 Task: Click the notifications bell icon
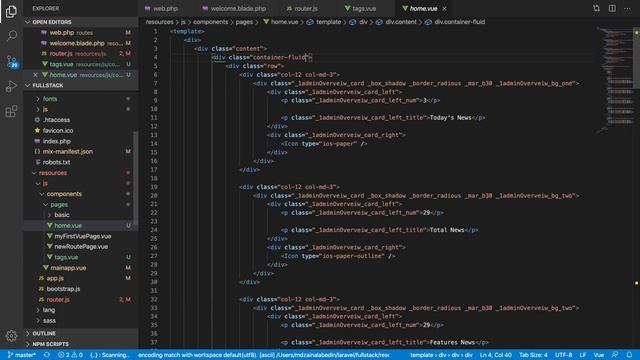pos(629,355)
